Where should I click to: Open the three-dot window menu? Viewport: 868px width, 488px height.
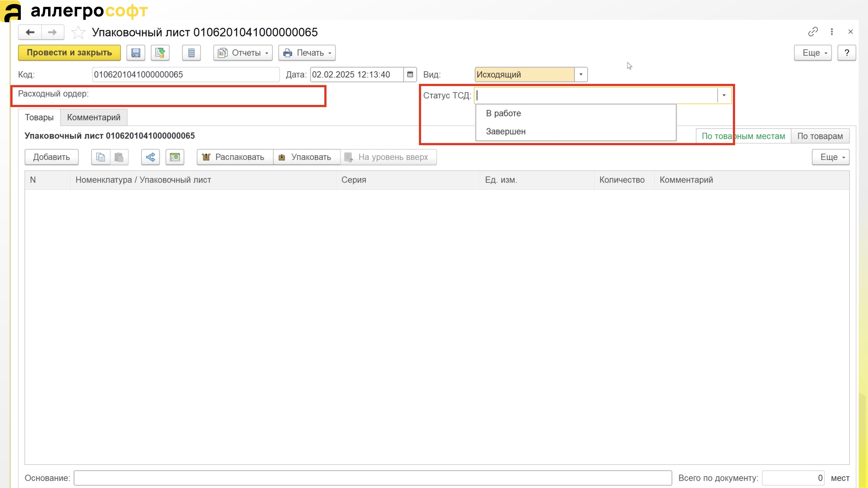pos(832,32)
